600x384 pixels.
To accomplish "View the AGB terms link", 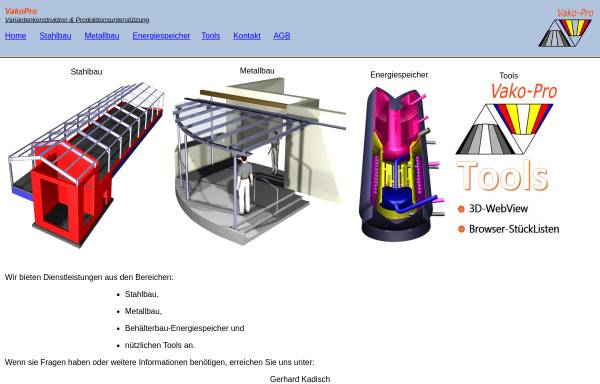I will pyautogui.click(x=282, y=36).
